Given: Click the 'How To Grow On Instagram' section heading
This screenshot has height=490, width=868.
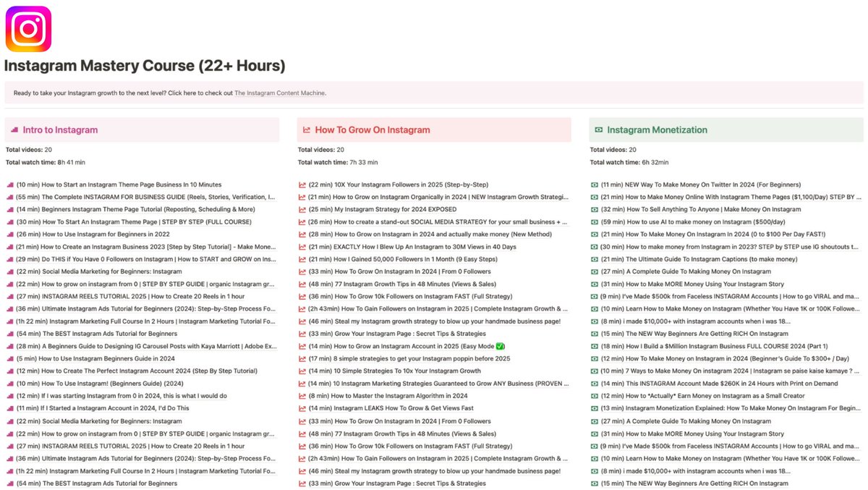Looking at the screenshot, I should coord(373,130).
